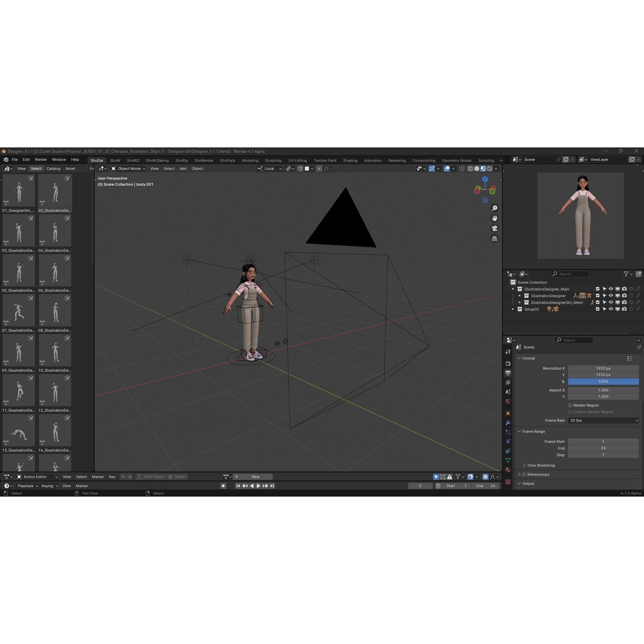
Task: Select the Physics Properties icon
Action: coord(508,441)
